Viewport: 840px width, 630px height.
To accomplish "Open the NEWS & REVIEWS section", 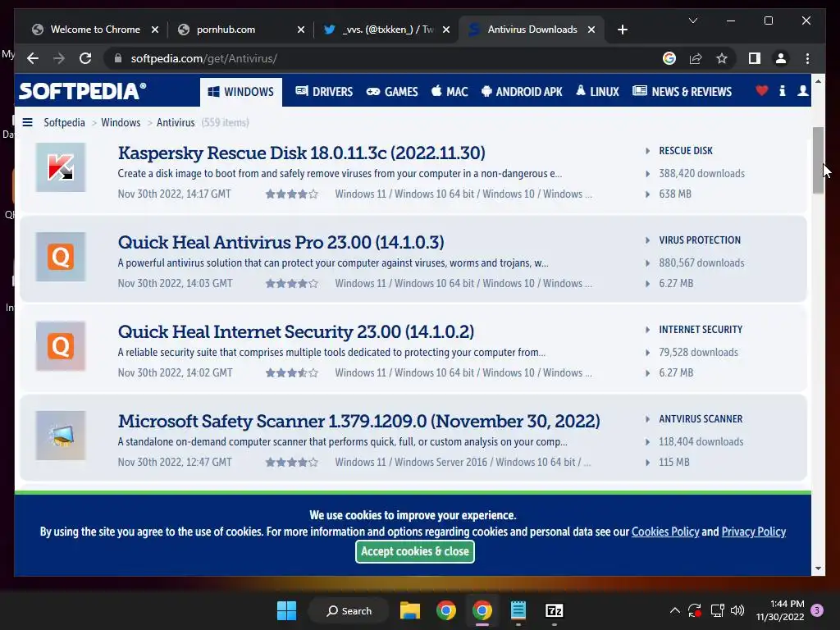I will coord(682,92).
